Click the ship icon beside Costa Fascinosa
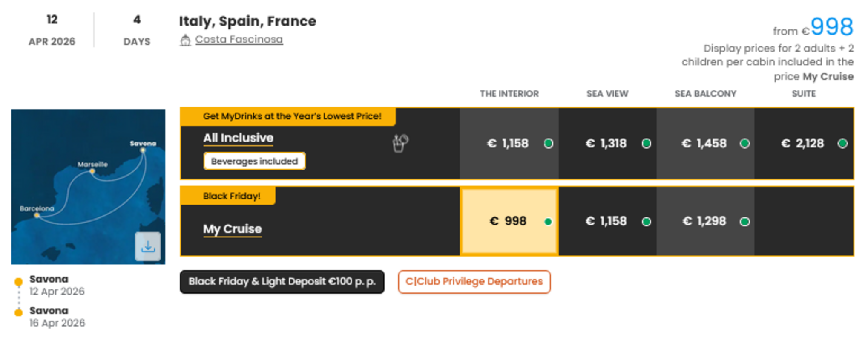The width and height of the screenshot is (868, 341). (185, 40)
